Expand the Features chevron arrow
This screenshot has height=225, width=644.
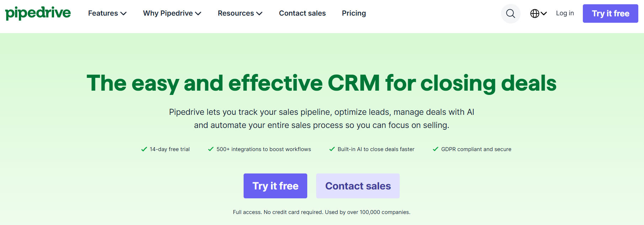(123, 14)
